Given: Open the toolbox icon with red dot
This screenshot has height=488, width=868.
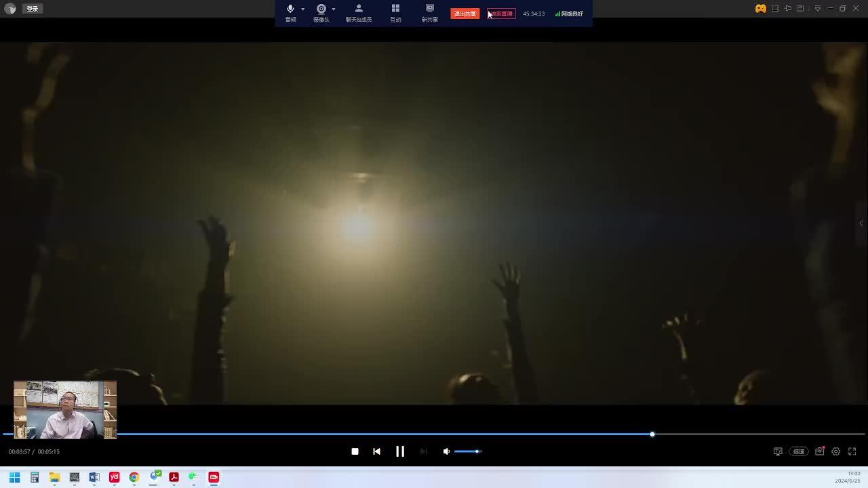Looking at the screenshot, I should click(x=820, y=451).
